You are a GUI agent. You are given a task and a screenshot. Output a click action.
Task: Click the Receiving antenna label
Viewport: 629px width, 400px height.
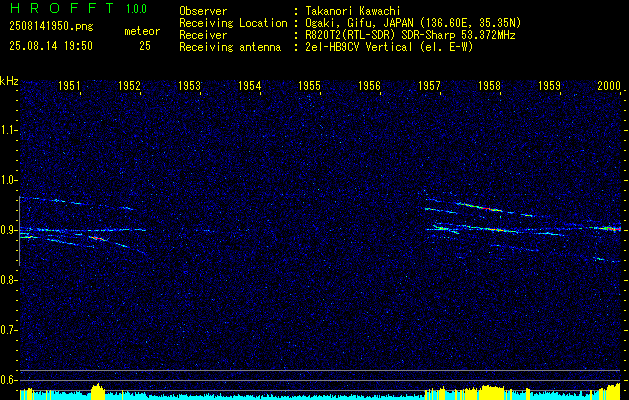click(230, 47)
